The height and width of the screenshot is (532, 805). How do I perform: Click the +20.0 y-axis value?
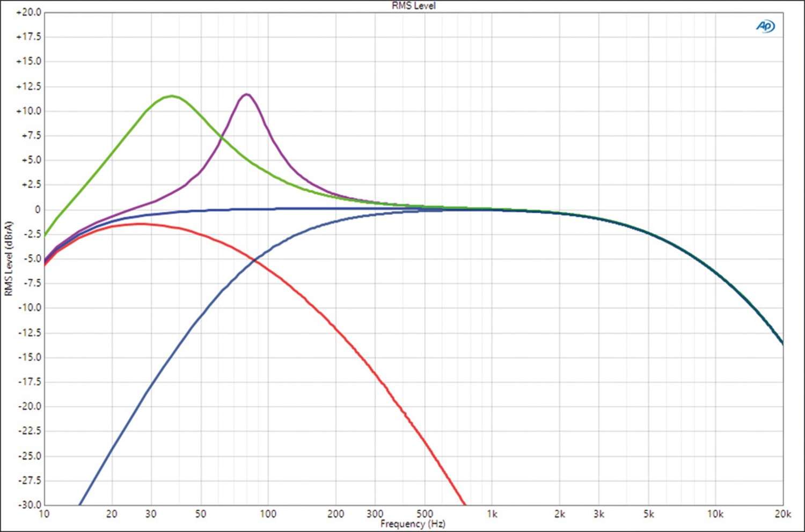pos(28,12)
